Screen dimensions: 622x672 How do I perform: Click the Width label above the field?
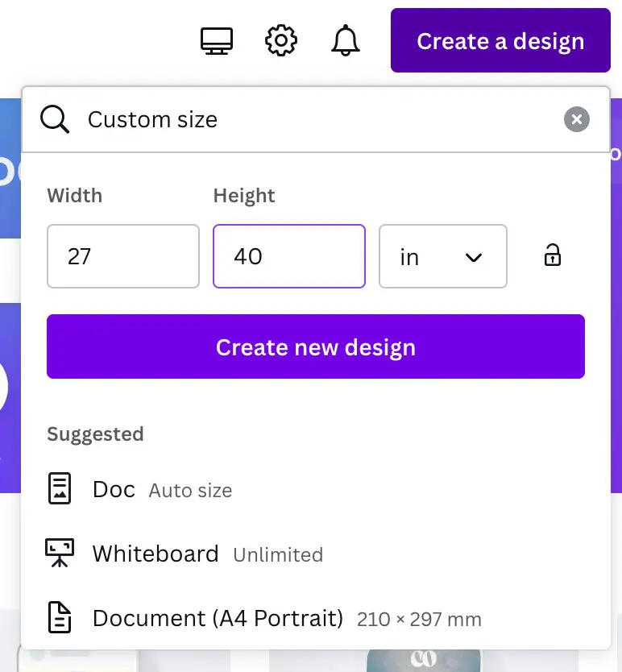[75, 196]
